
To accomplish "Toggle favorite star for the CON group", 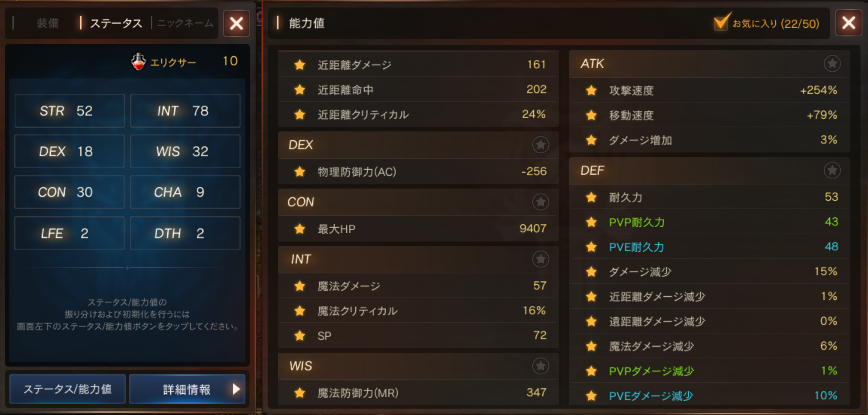I will pyautogui.click(x=540, y=202).
